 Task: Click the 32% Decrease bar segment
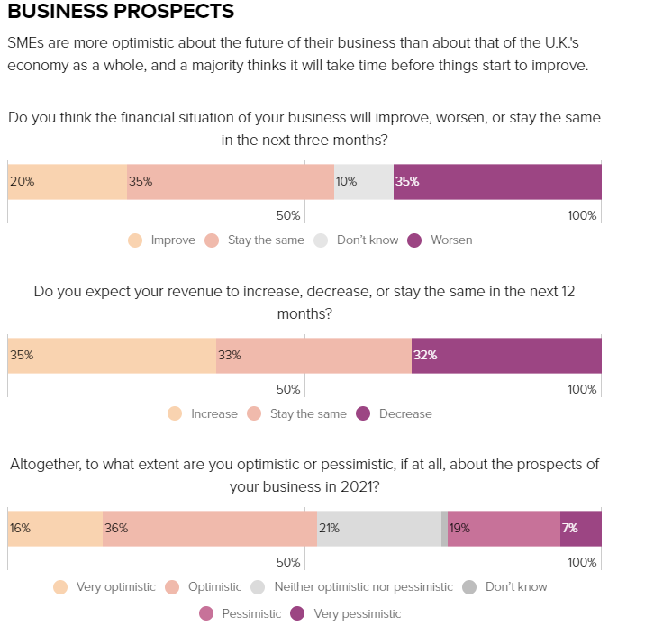(x=506, y=356)
